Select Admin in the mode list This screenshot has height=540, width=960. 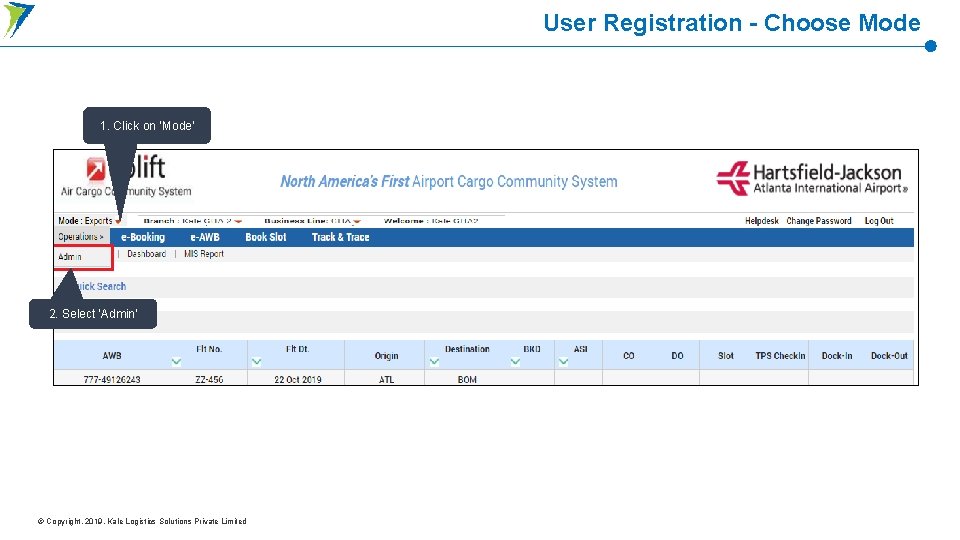click(x=70, y=257)
